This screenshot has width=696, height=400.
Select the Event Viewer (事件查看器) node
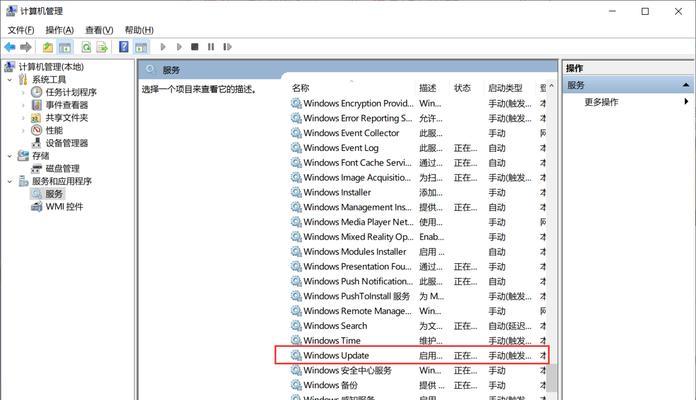67,105
